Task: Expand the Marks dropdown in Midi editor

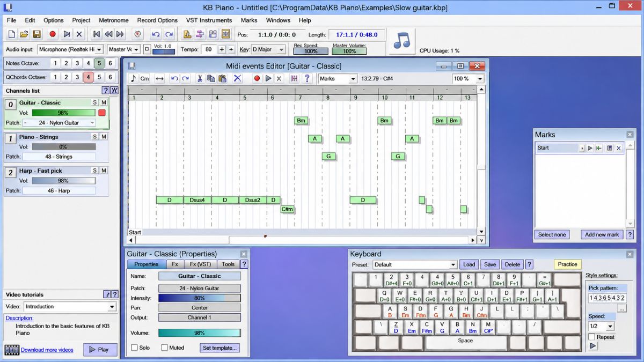Action: click(x=353, y=78)
